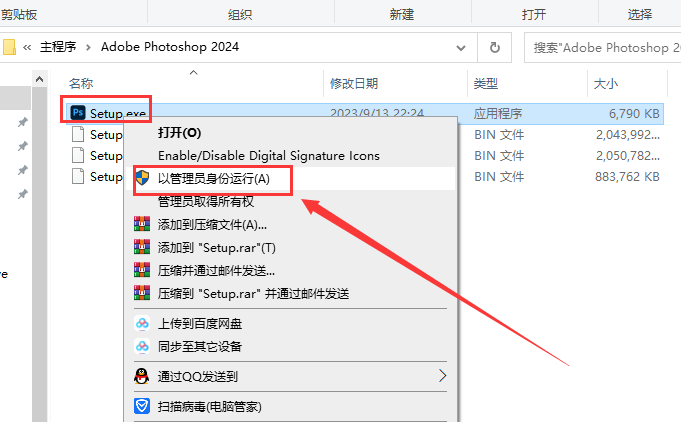This screenshot has width=681, height=422.
Task: Click the 新建 ribbon group label
Action: [402, 14]
